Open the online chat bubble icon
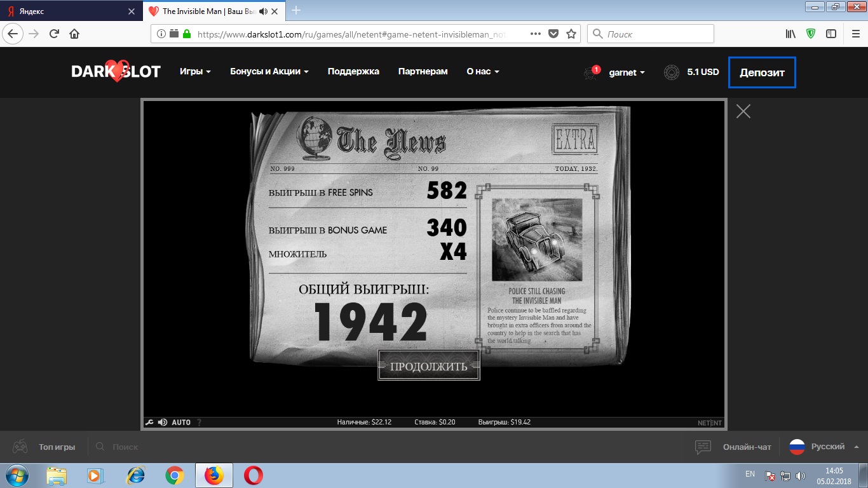Screen dimensions: 868x488 [x=703, y=447]
